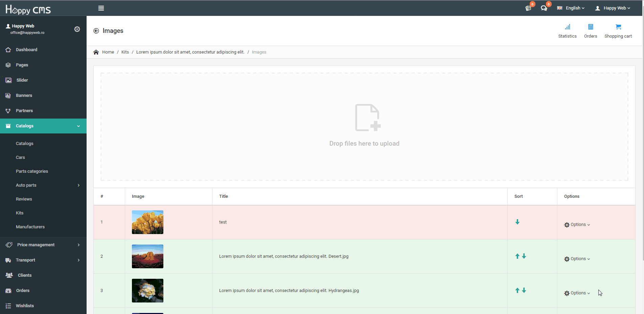This screenshot has height=314, width=644.
Task: Open the Happy Web user dropdown in the header
Action: pos(613,8)
